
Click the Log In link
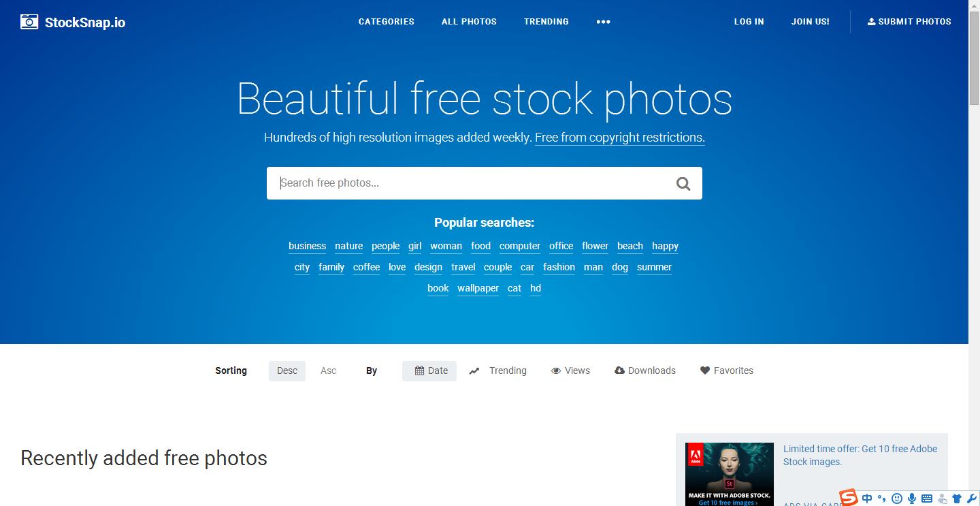point(749,22)
